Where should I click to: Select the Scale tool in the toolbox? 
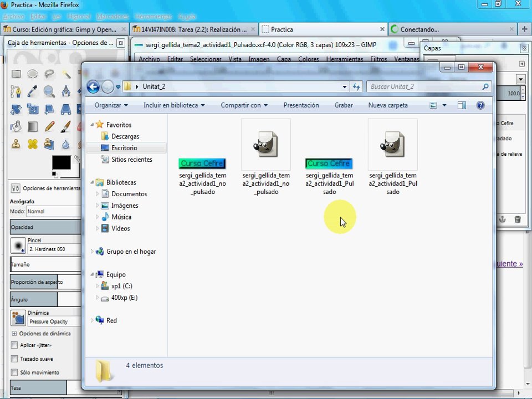click(x=33, y=109)
